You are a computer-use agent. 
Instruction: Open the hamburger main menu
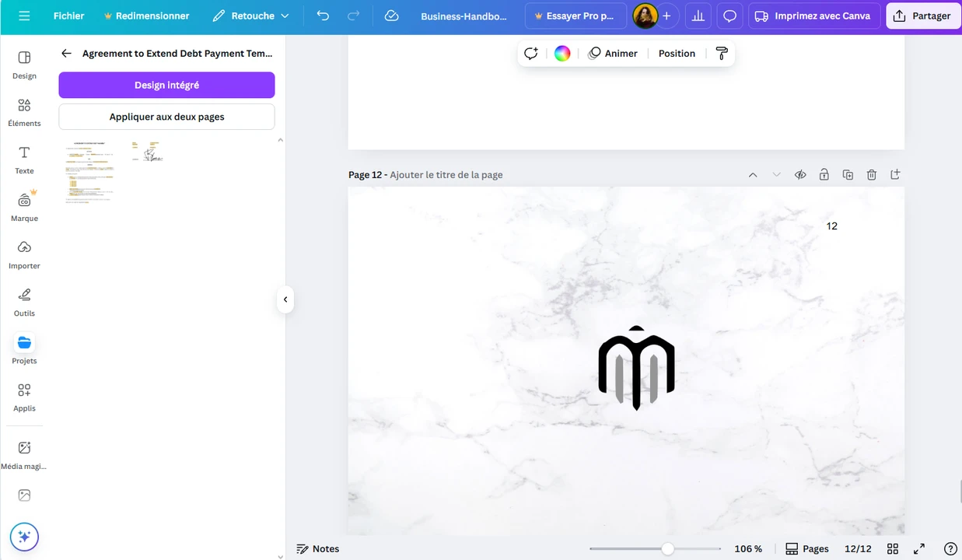(24, 16)
